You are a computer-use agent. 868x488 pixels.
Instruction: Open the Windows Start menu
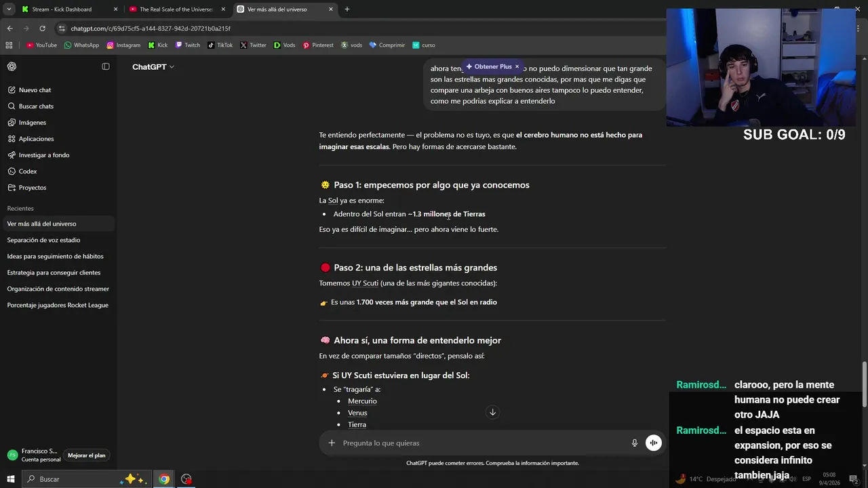10,479
